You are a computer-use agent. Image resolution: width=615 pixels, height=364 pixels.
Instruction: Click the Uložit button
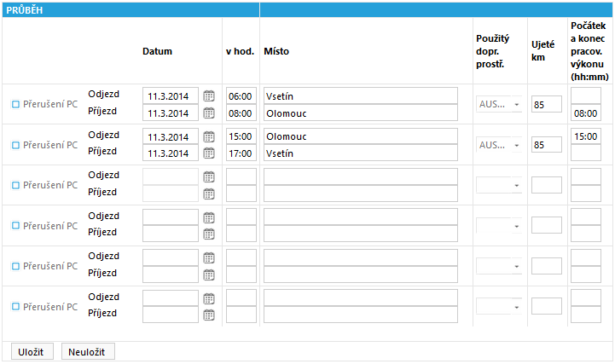click(32, 351)
